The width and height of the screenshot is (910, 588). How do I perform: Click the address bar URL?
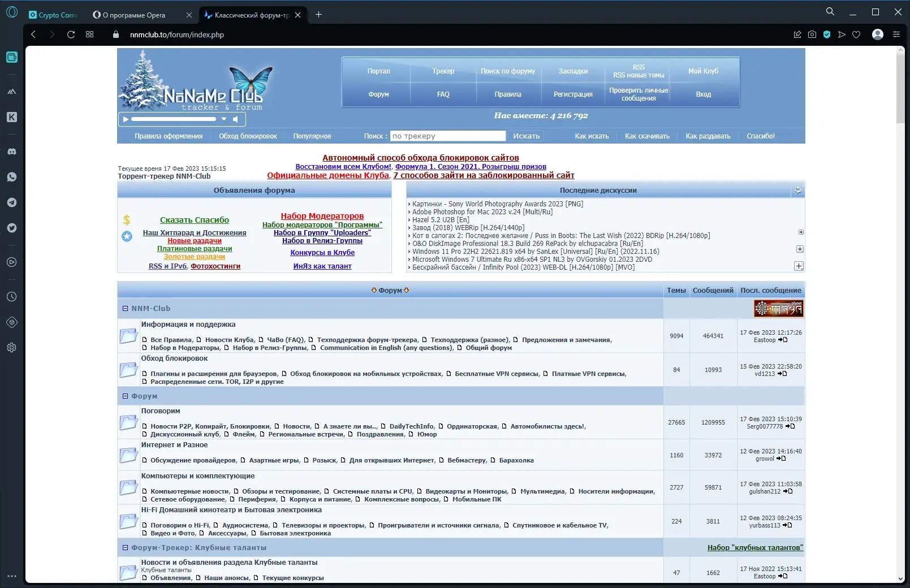coord(177,34)
